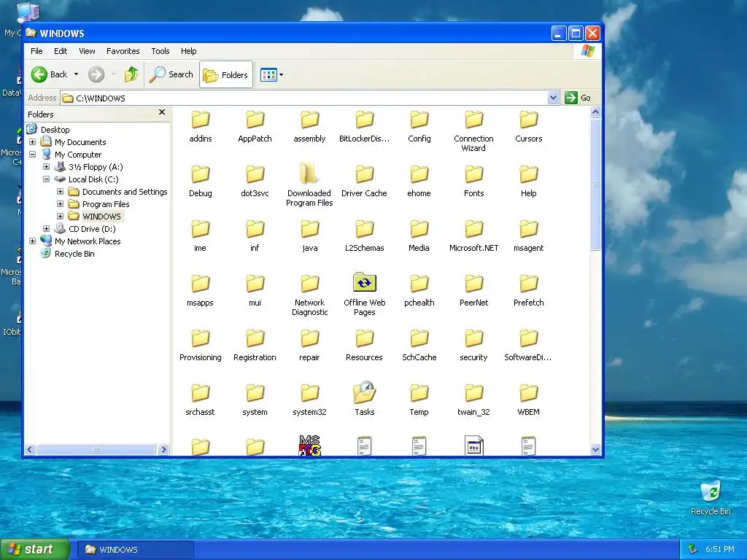
Task: Expand CD Drive (D:) node
Action: click(x=46, y=228)
